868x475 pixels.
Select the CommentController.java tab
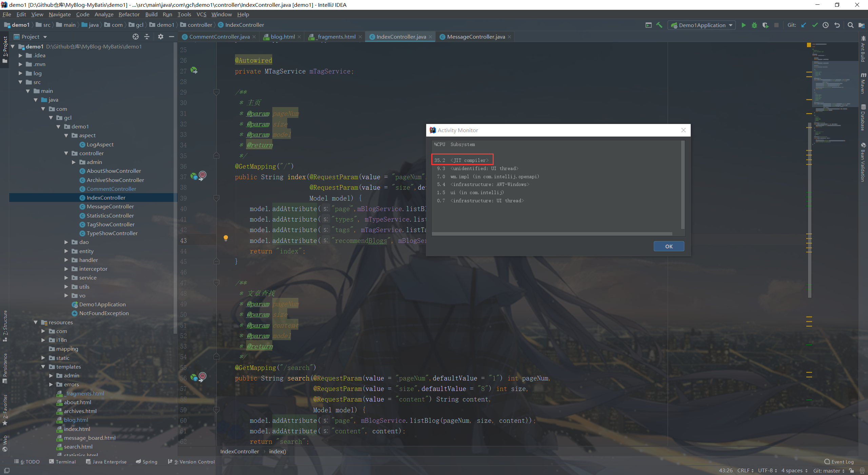click(219, 36)
